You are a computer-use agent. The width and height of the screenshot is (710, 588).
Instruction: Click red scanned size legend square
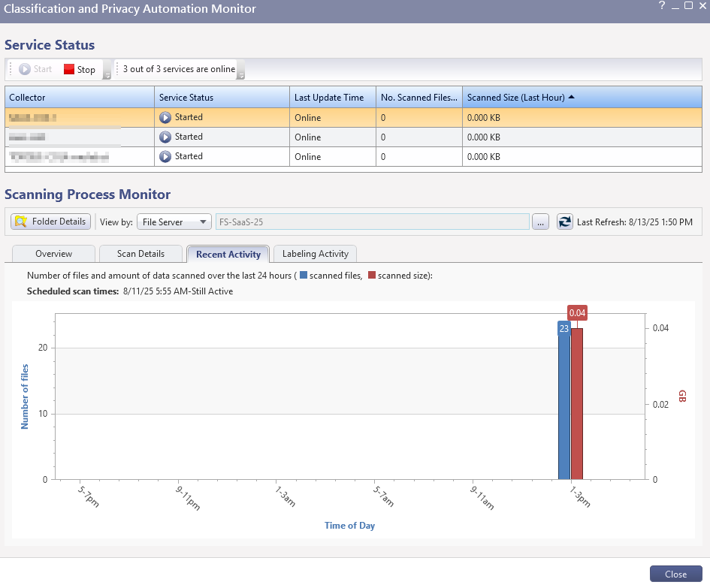[x=372, y=275]
